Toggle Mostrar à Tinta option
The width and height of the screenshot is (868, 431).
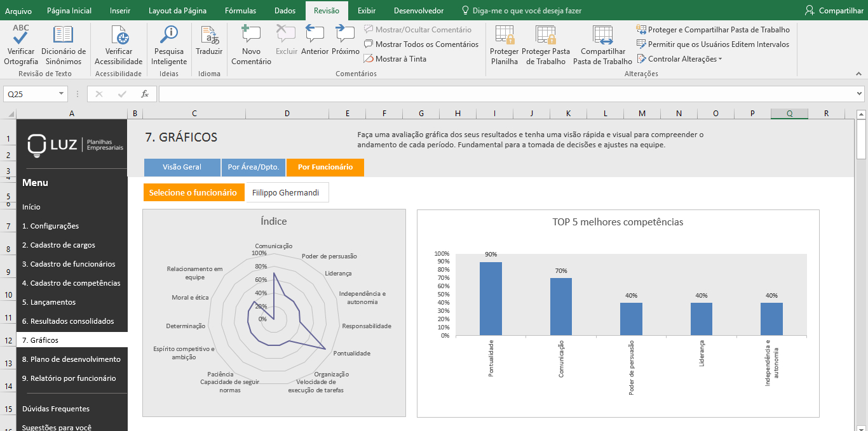tap(395, 59)
